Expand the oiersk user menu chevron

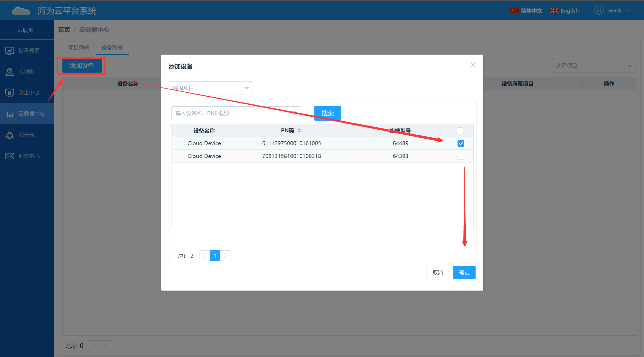coord(629,11)
